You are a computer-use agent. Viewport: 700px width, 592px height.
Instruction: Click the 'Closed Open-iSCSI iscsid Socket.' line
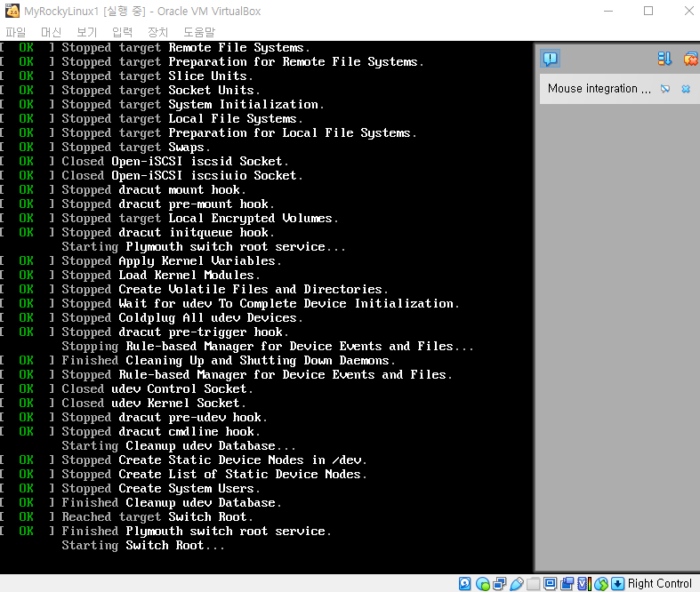coord(175,162)
